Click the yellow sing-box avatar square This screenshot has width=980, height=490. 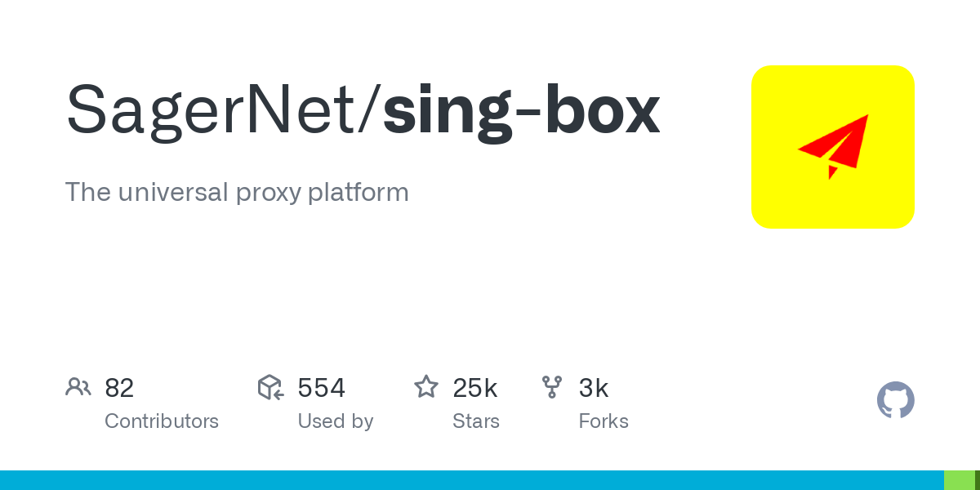click(x=833, y=147)
